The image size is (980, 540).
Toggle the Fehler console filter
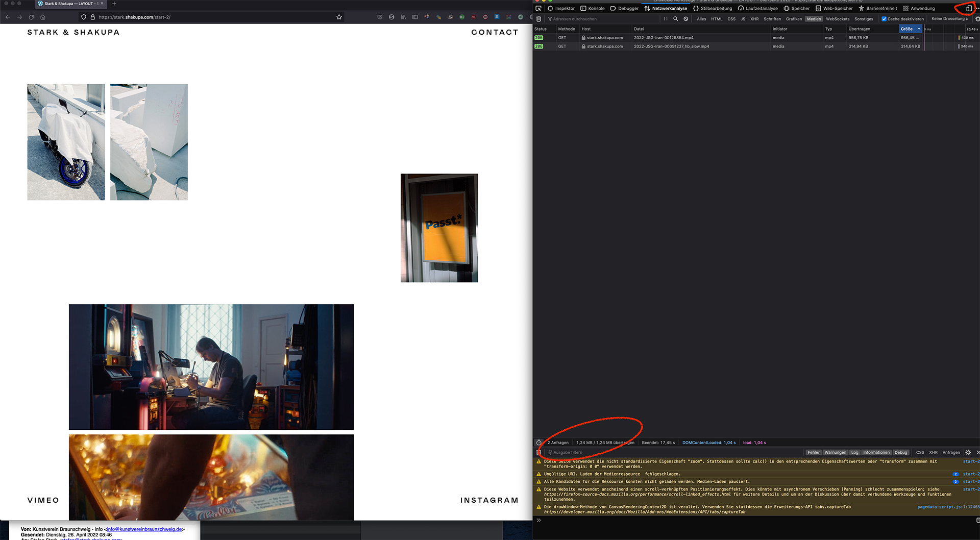(x=814, y=452)
